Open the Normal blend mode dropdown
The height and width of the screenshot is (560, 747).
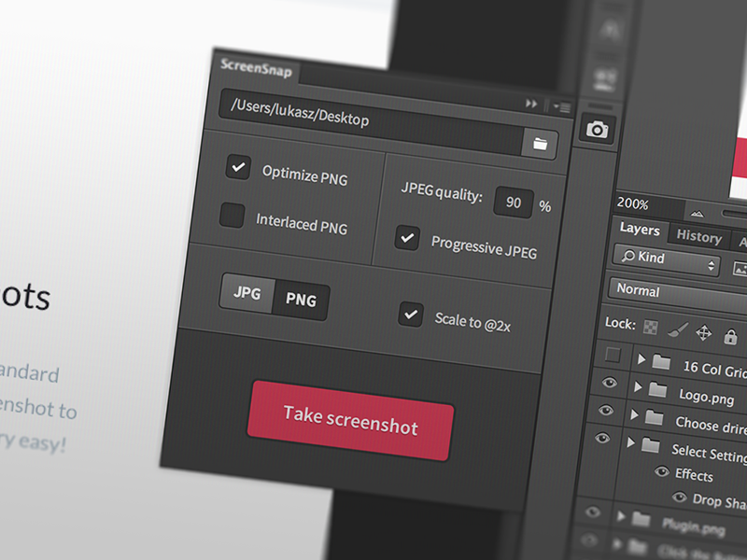click(678, 294)
